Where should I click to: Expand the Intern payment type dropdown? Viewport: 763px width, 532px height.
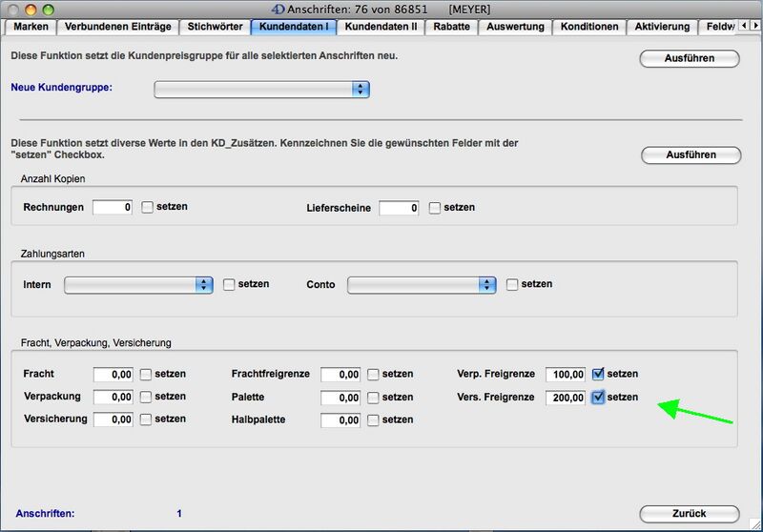pyautogui.click(x=138, y=285)
